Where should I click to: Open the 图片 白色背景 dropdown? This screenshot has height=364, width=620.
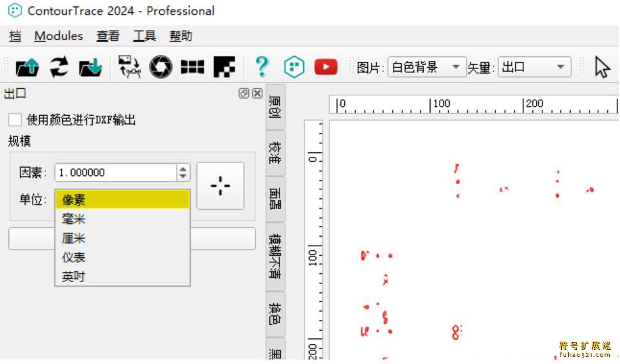[x=427, y=67]
